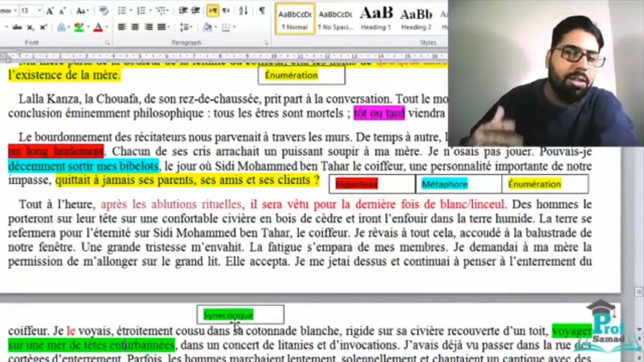Click the green Synecdoque label box

click(240, 315)
